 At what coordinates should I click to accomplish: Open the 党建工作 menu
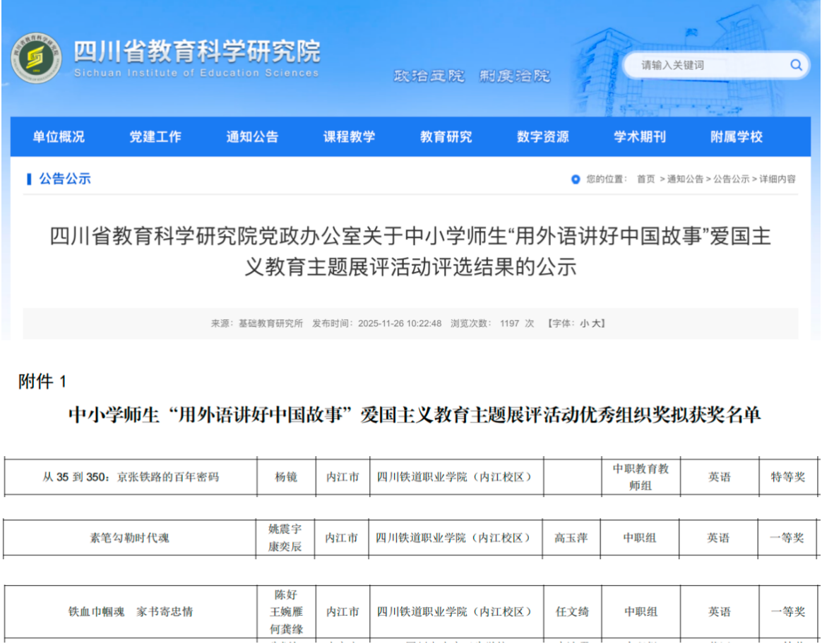155,137
